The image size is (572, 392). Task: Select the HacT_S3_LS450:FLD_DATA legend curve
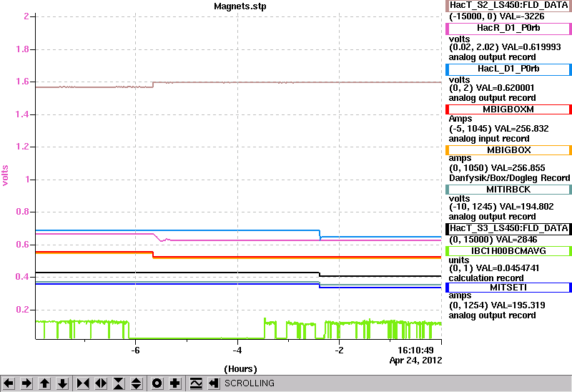508,228
